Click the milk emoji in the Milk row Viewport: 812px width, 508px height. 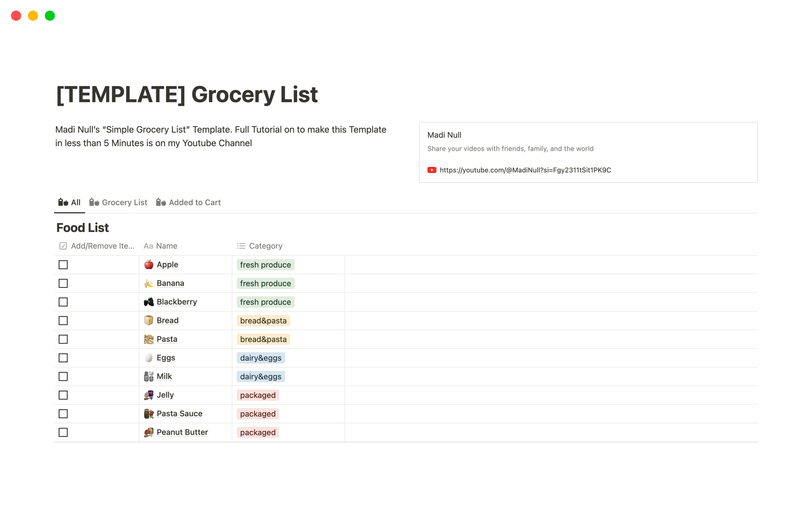coord(149,376)
